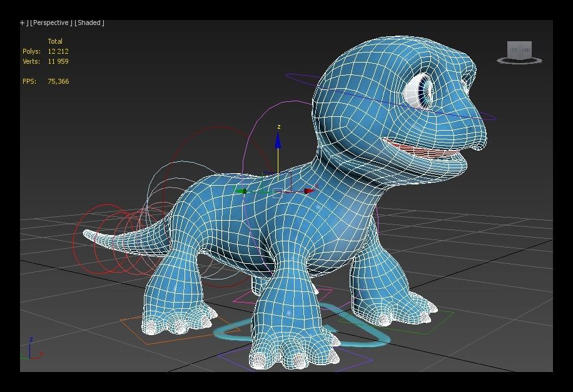Grab the blue Z-axis arrow of move gizmo

[278, 141]
